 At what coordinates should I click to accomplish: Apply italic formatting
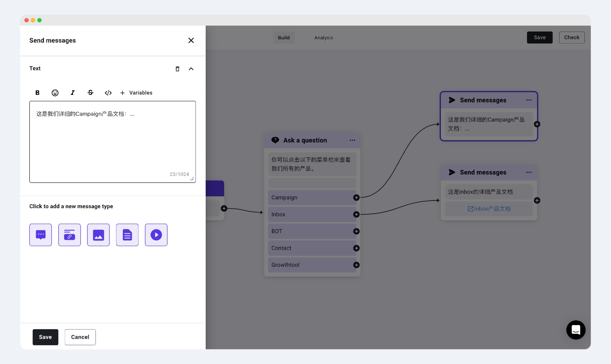pyautogui.click(x=73, y=93)
